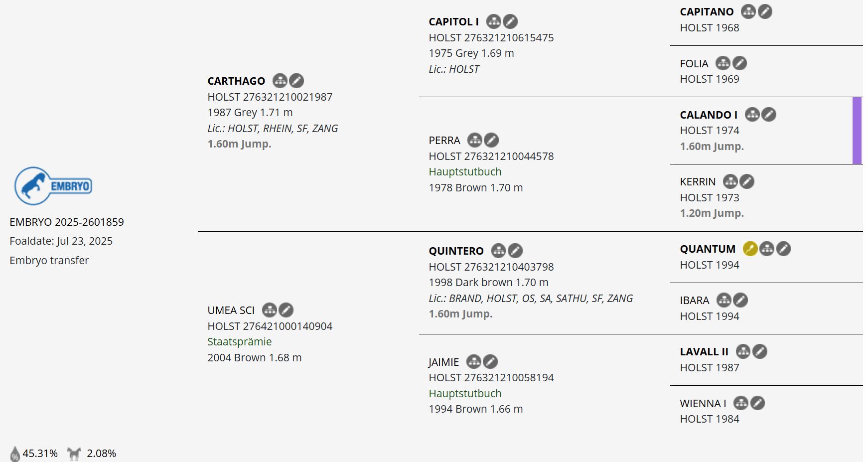Open the CAPITANO horse name link

tap(707, 12)
